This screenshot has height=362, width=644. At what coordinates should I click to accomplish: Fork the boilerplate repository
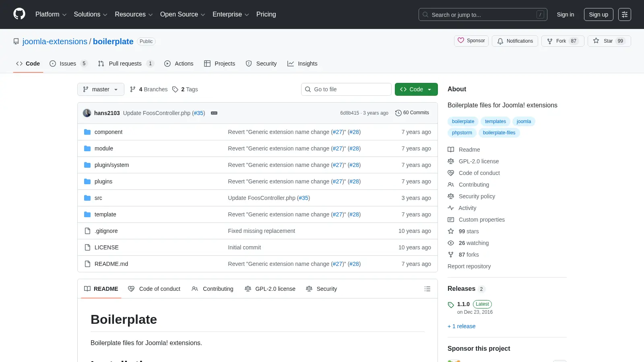pyautogui.click(x=563, y=41)
